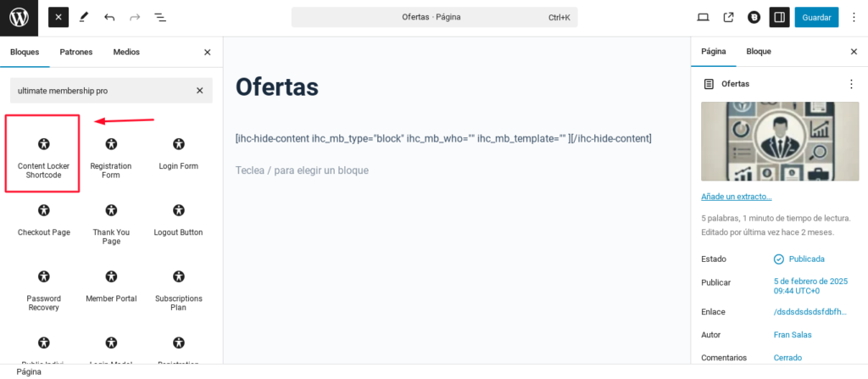
Task: Open the desktop preview icon
Action: (x=703, y=18)
